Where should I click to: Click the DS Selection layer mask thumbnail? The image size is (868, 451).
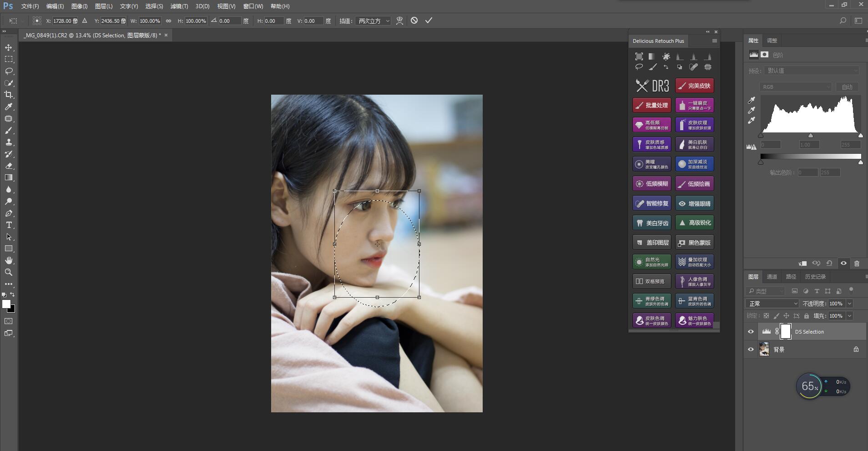coord(786,331)
